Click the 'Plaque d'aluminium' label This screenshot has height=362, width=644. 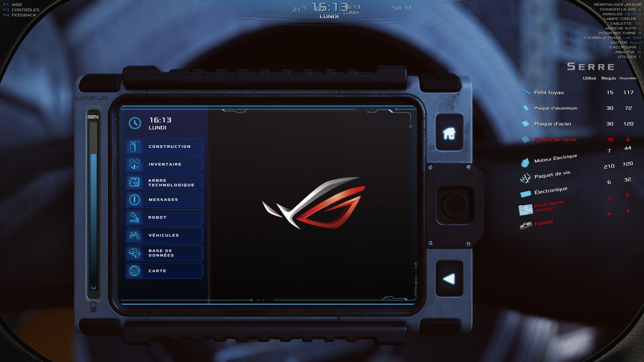point(555,108)
